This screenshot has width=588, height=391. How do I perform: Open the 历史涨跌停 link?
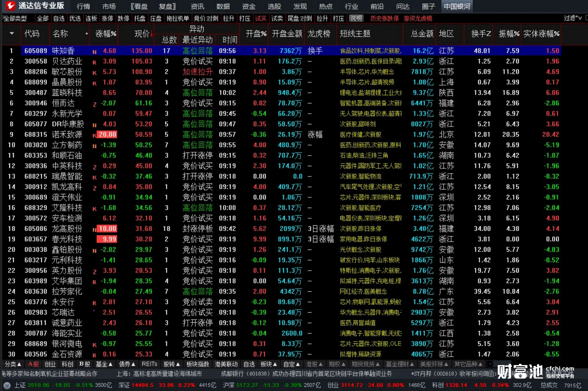pyautogui.click(x=384, y=18)
